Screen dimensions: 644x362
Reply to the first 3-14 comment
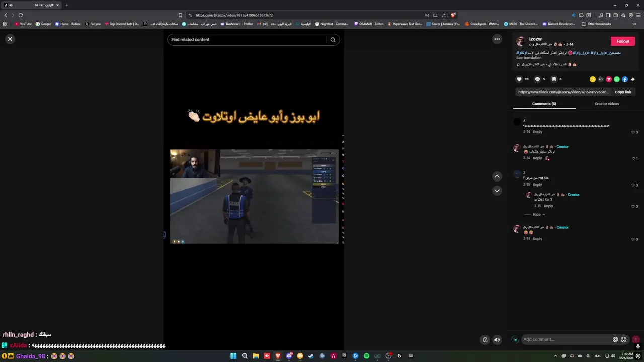(537, 132)
